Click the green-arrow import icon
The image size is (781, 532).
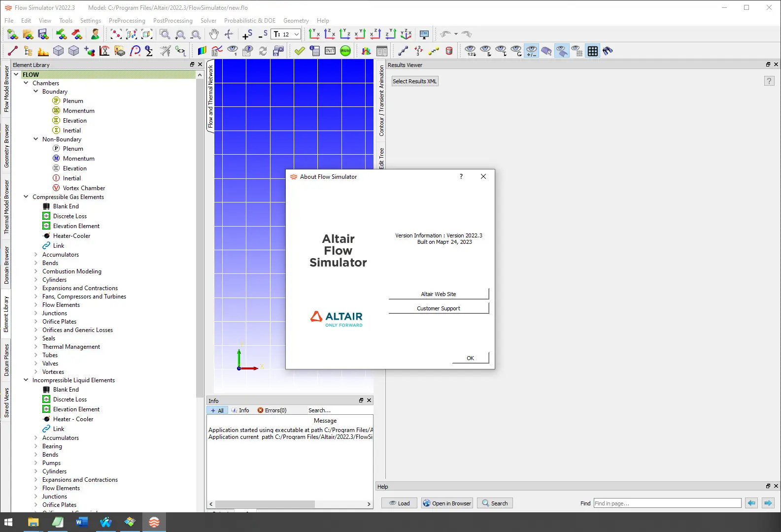tap(62, 34)
